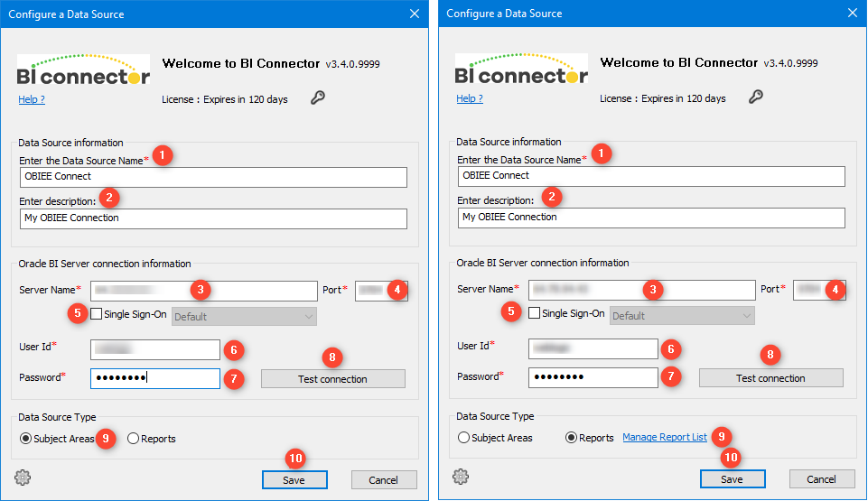The height and width of the screenshot is (501, 868).
Task: Open Manage Report List link
Action: tap(665, 437)
